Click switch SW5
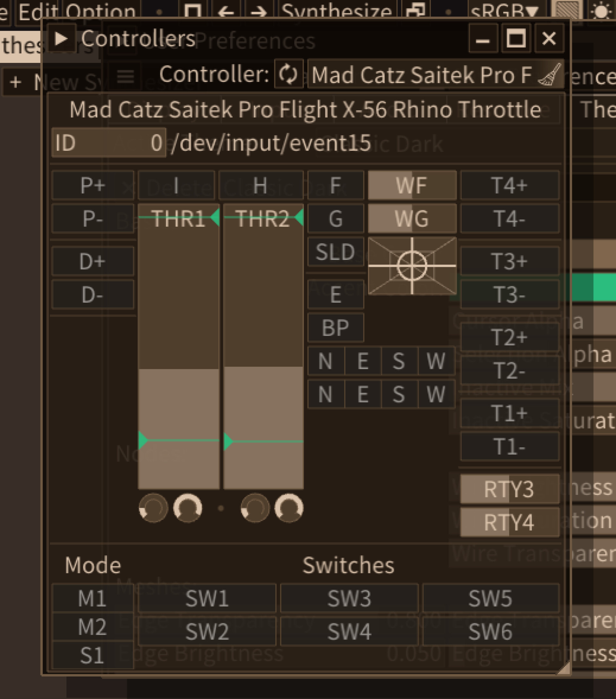Viewport: 616px width, 699px height. tap(491, 599)
